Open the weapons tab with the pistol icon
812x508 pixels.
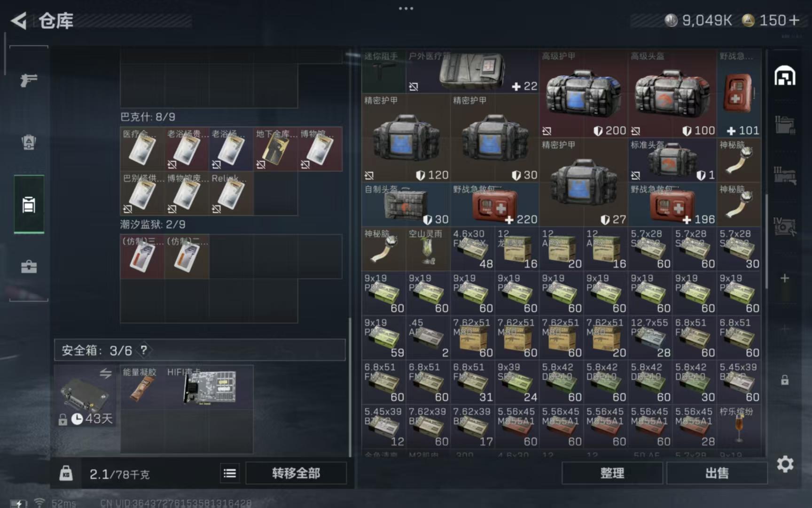(29, 80)
